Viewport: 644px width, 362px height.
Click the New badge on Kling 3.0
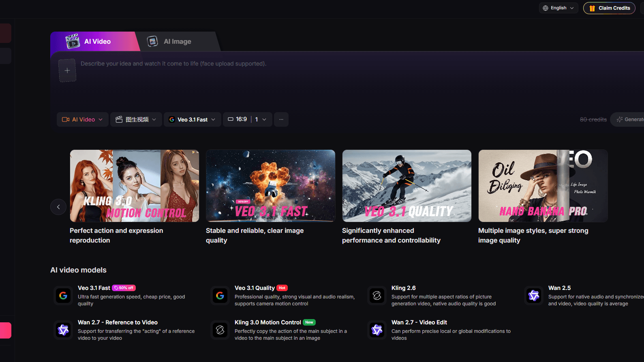(309, 322)
